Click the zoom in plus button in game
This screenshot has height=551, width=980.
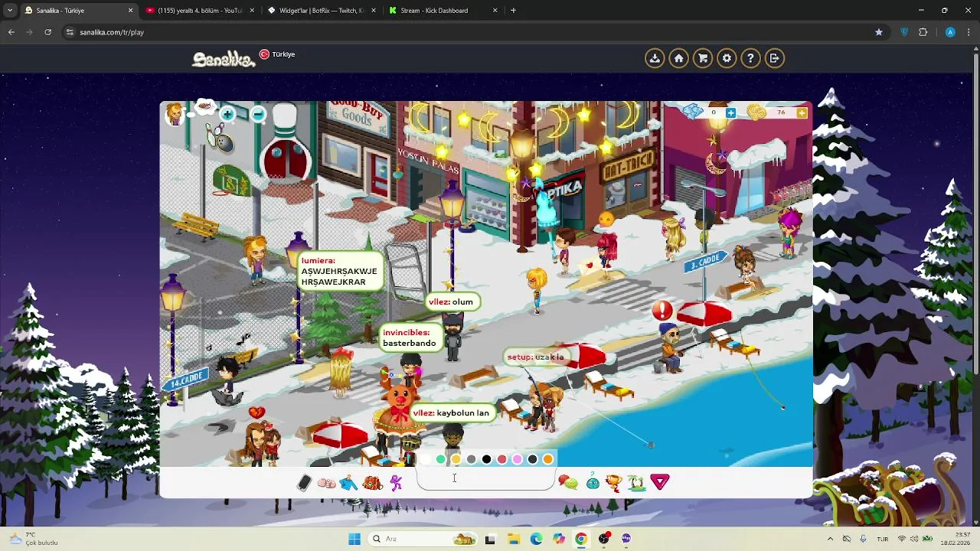[x=227, y=114]
